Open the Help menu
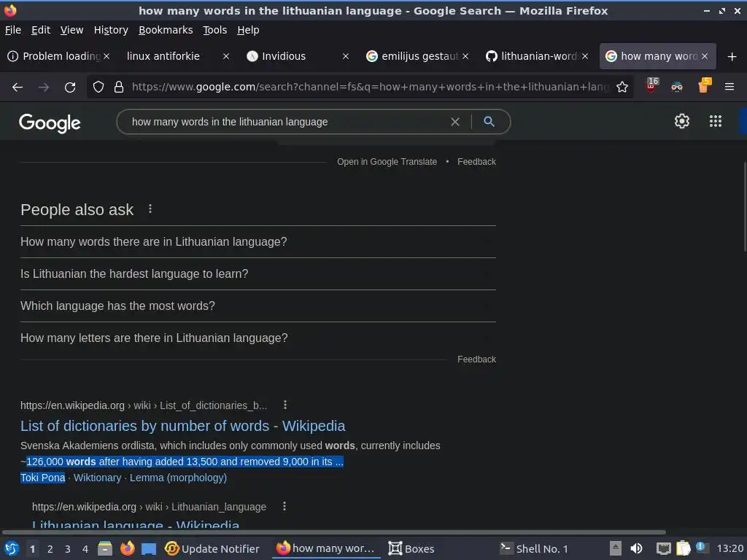 [x=248, y=30]
